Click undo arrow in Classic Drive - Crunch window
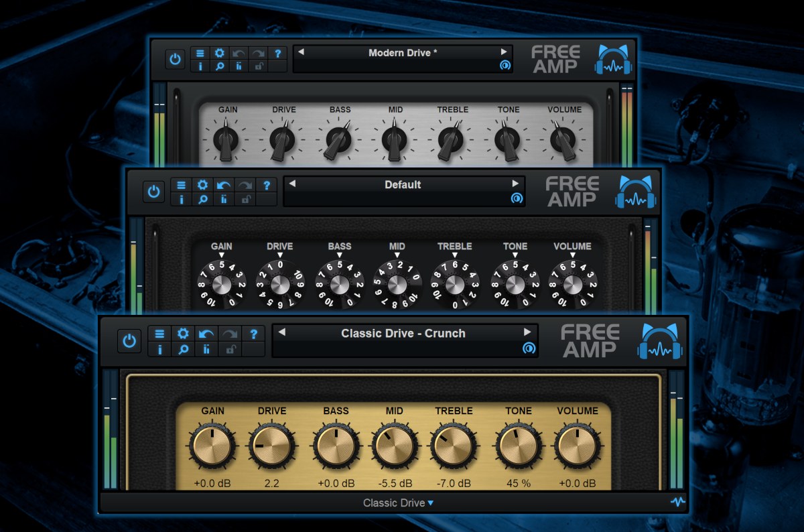The height and width of the screenshot is (532, 804). coord(206,333)
